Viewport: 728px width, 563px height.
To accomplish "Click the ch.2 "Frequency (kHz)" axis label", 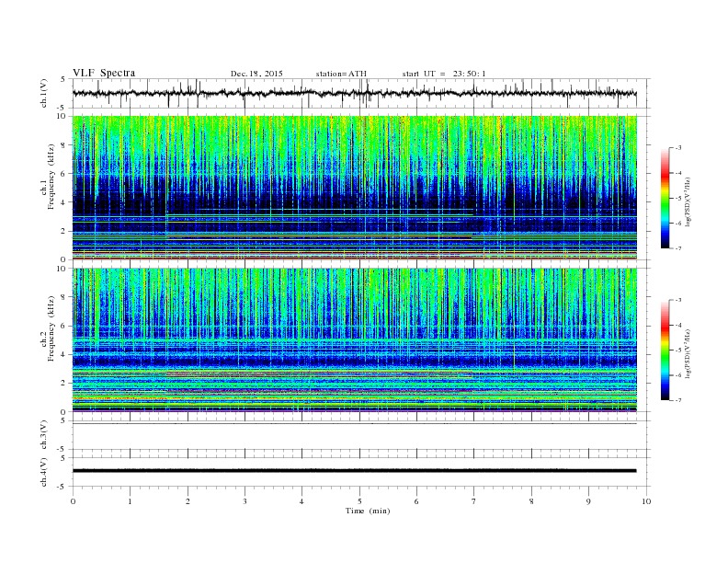I will pos(51,328).
